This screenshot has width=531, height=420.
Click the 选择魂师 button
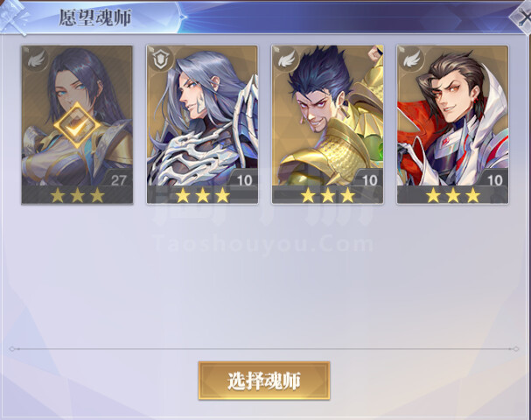click(x=264, y=381)
